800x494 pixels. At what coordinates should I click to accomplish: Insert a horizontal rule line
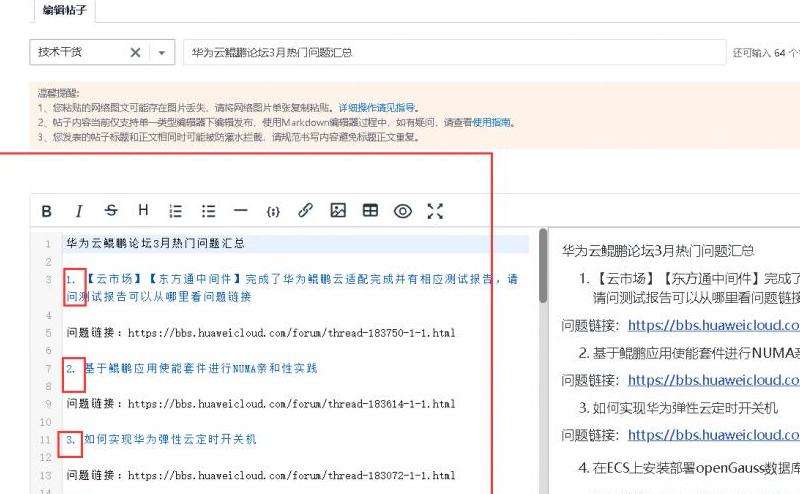(x=240, y=210)
